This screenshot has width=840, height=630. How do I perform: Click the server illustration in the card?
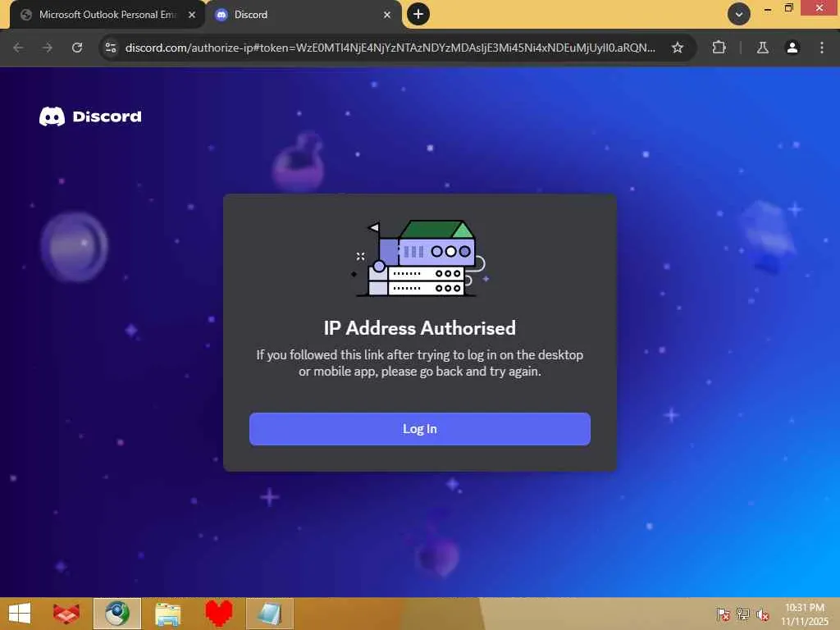pyautogui.click(x=420, y=258)
